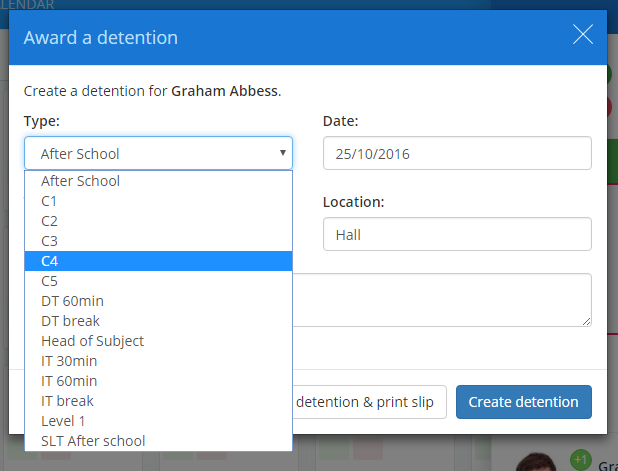Choose C1 detention type
Image resolution: width=618 pixels, height=471 pixels.
(158, 201)
